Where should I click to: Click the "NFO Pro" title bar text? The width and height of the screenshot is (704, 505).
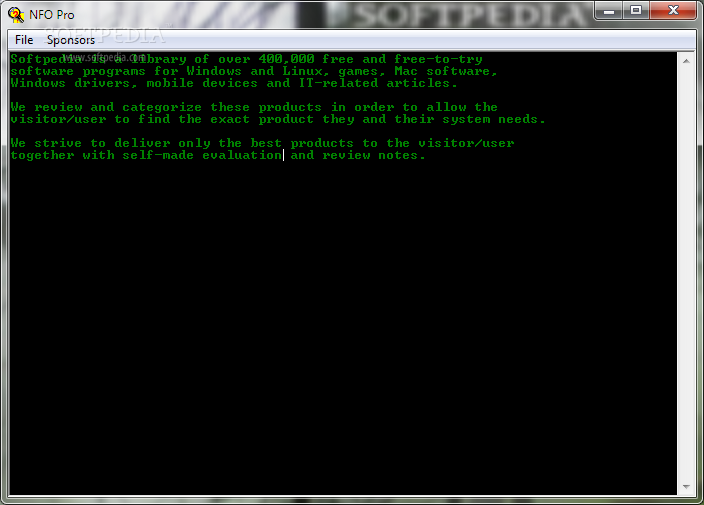(x=52, y=15)
